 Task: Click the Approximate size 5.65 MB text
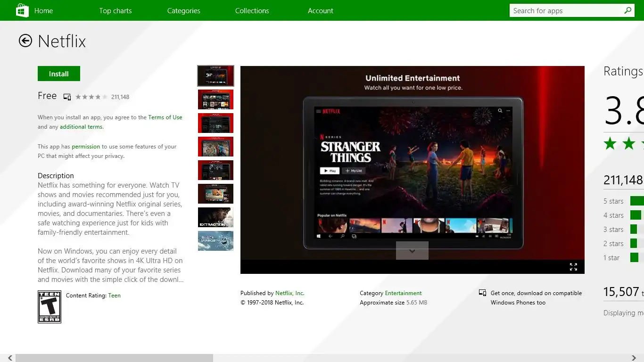tap(393, 303)
